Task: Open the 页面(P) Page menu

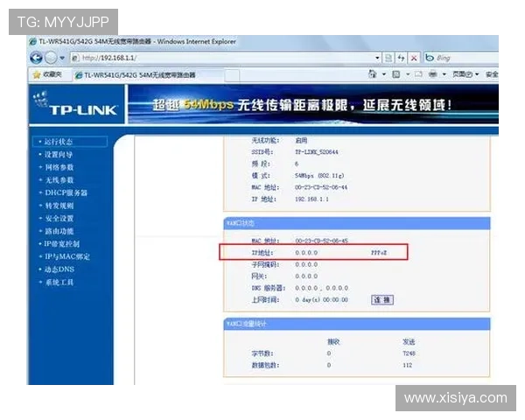Action: 465,74
